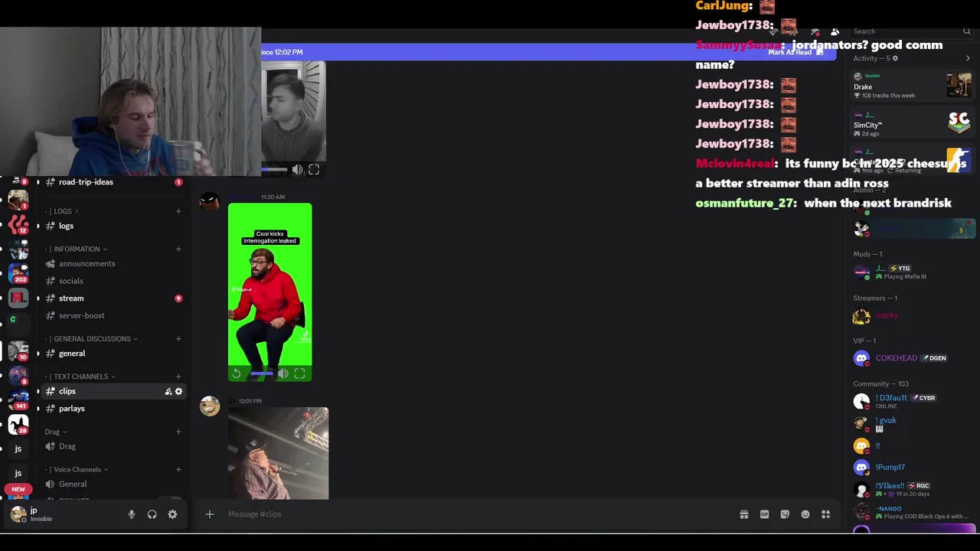Image resolution: width=980 pixels, height=551 pixels.
Task: Seek the top video's progress bar
Action: click(274, 170)
